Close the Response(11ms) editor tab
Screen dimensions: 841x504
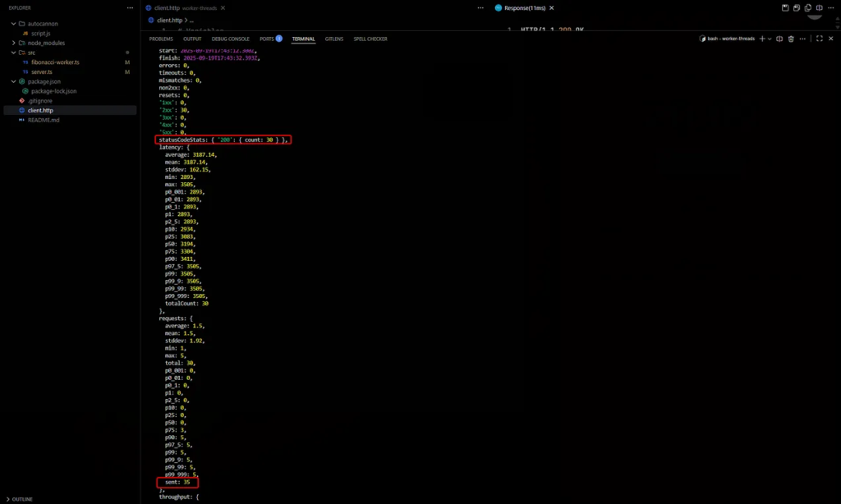[x=552, y=7]
